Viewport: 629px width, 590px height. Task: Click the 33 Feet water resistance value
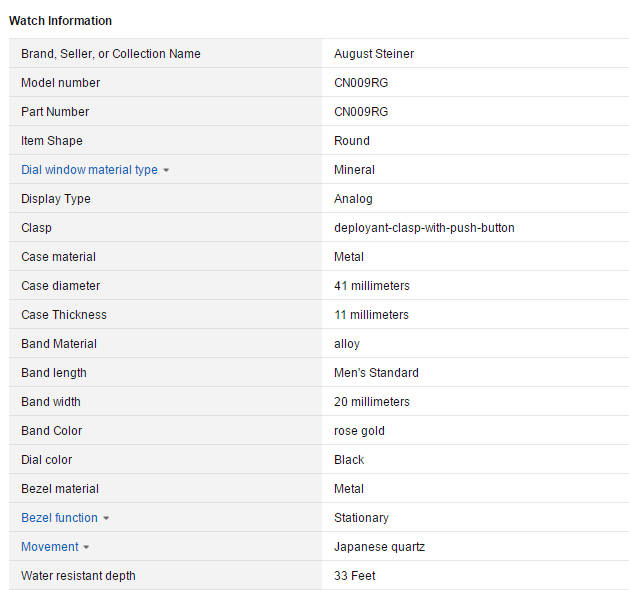coord(355,576)
